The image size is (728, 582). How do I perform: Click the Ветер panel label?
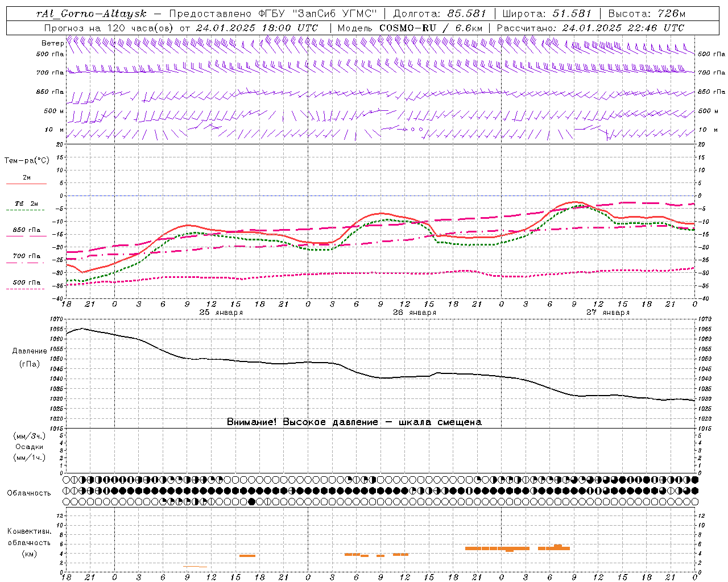click(x=52, y=43)
